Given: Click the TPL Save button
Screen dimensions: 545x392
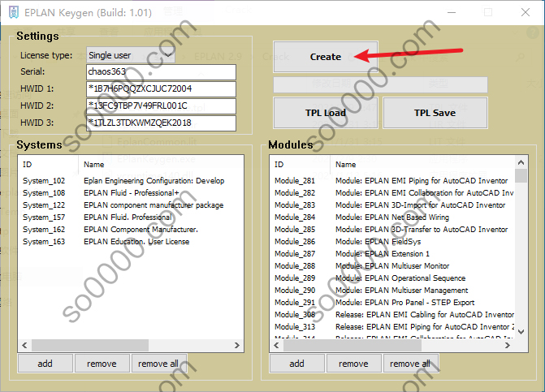Looking at the screenshot, I should coord(435,113).
